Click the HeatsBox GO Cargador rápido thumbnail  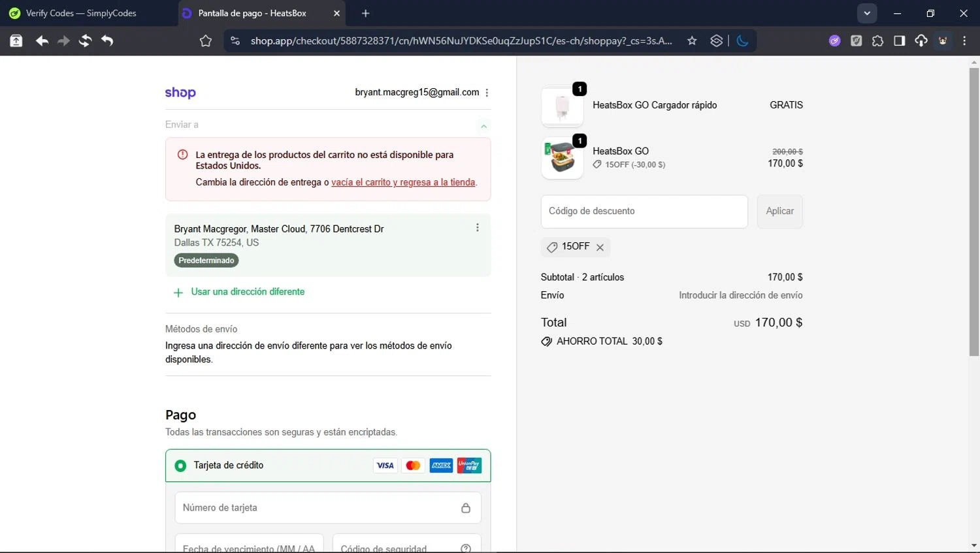[x=563, y=106]
